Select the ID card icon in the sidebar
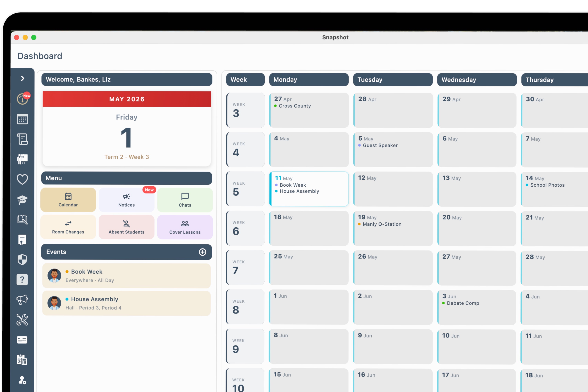The width and height of the screenshot is (588, 392). (22, 340)
